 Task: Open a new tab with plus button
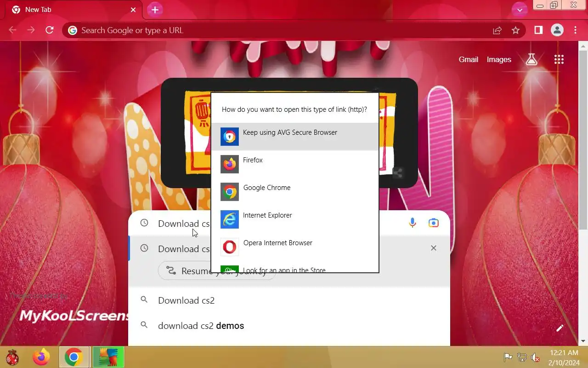[155, 10]
